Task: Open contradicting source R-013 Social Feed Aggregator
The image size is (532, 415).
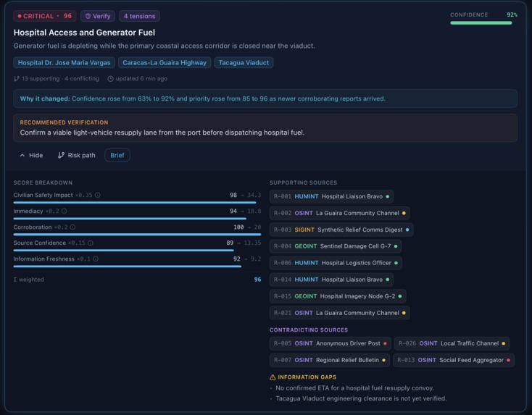Action: point(454,360)
